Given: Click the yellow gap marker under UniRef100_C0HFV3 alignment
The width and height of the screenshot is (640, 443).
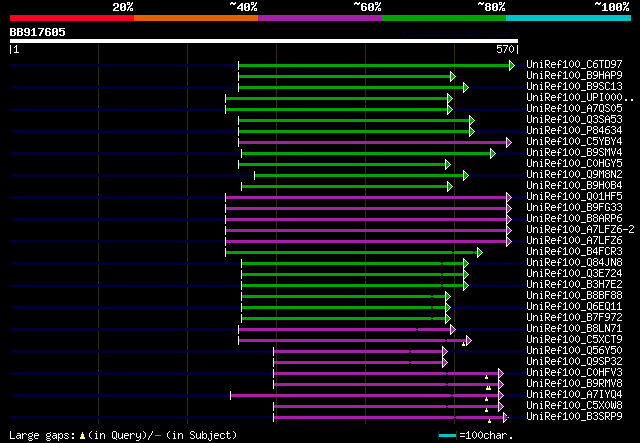Looking at the screenshot, I should tap(487, 377).
